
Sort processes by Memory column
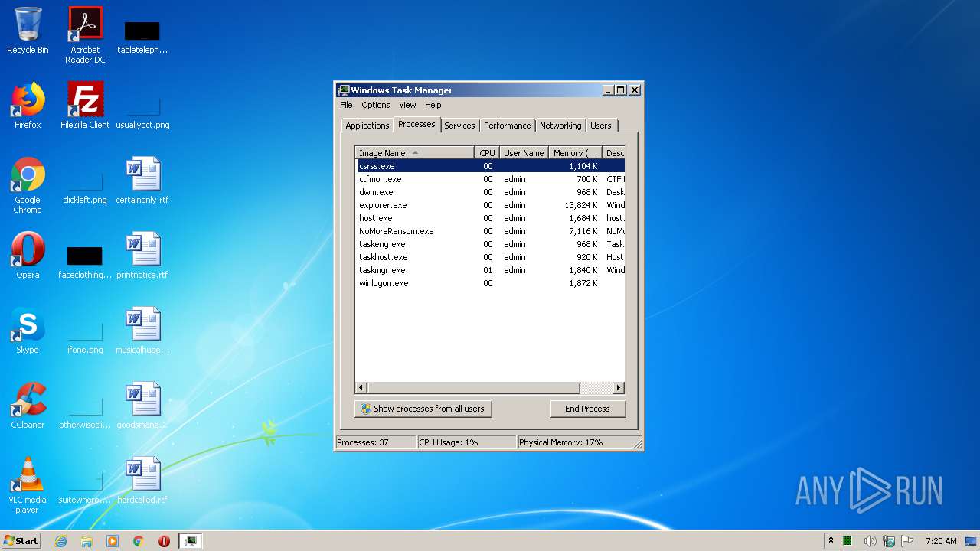[575, 153]
